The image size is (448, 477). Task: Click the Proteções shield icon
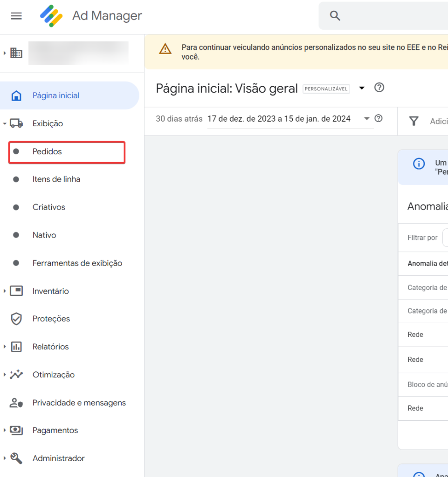(x=16, y=319)
